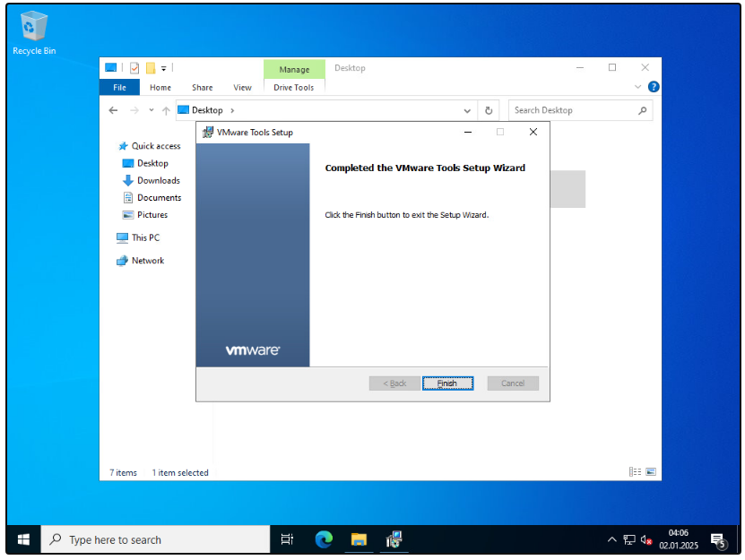Click the File Explorer taskbar icon
745x560 pixels.
[359, 539]
